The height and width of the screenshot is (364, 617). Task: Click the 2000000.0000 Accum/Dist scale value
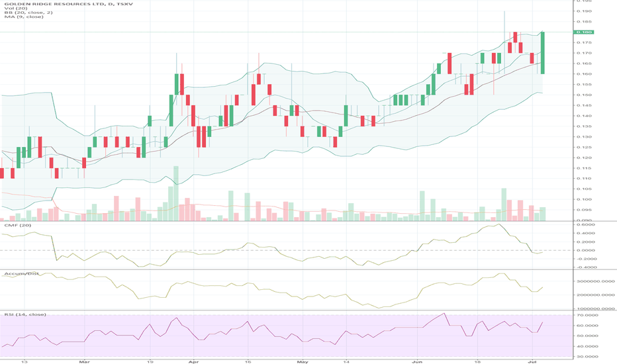tap(596, 295)
